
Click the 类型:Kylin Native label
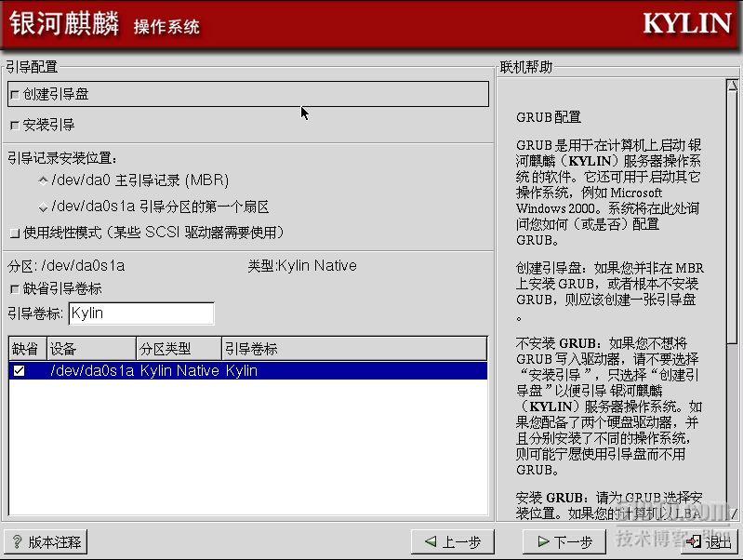(302, 265)
